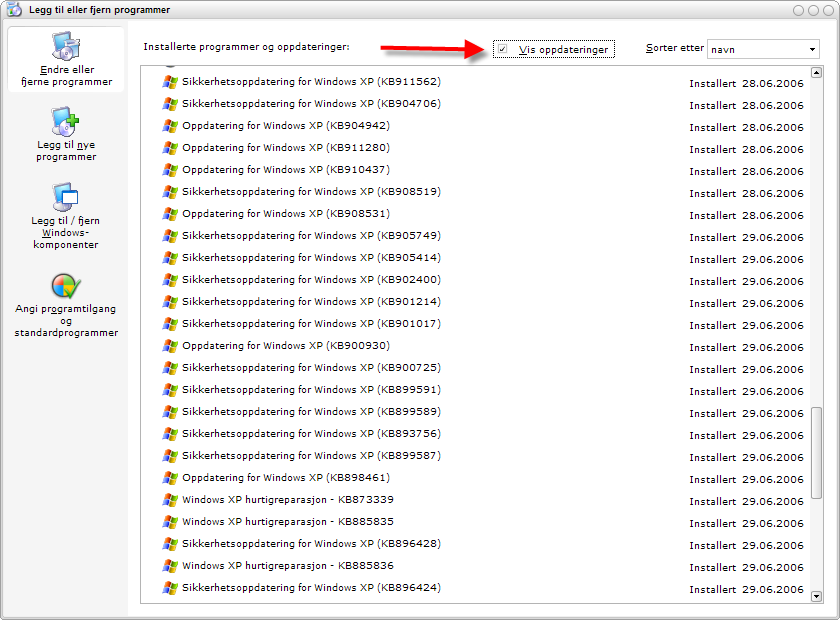Screen dimensions: 840x620
Task: Click icon beside Sikkerhetsoppdatering KB899591
Action: click(x=170, y=390)
